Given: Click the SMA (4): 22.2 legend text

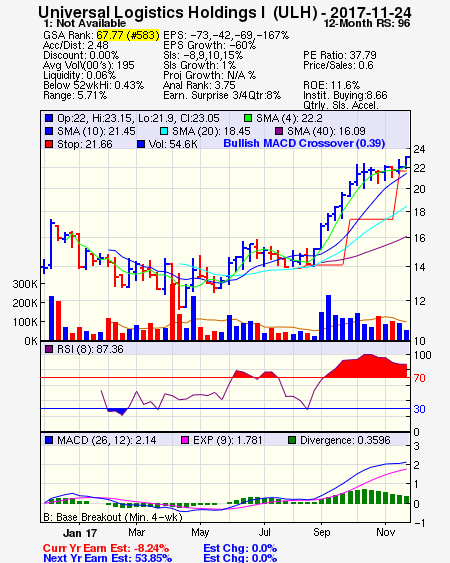Looking at the screenshot, I should (x=289, y=118).
